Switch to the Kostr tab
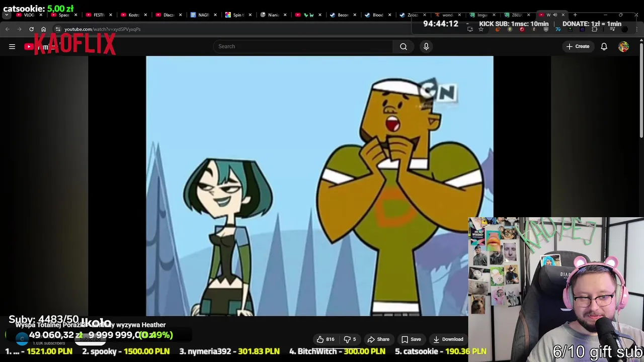 point(133,15)
